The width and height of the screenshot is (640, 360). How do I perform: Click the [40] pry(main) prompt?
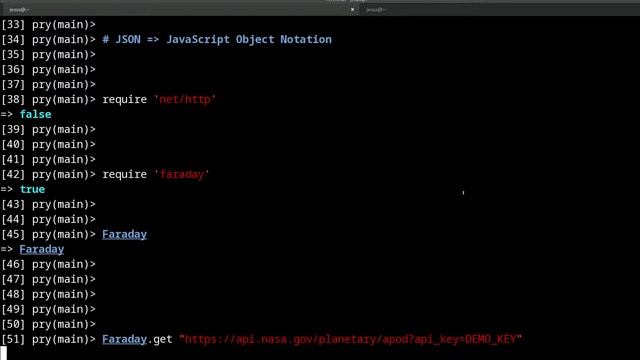(x=48, y=144)
